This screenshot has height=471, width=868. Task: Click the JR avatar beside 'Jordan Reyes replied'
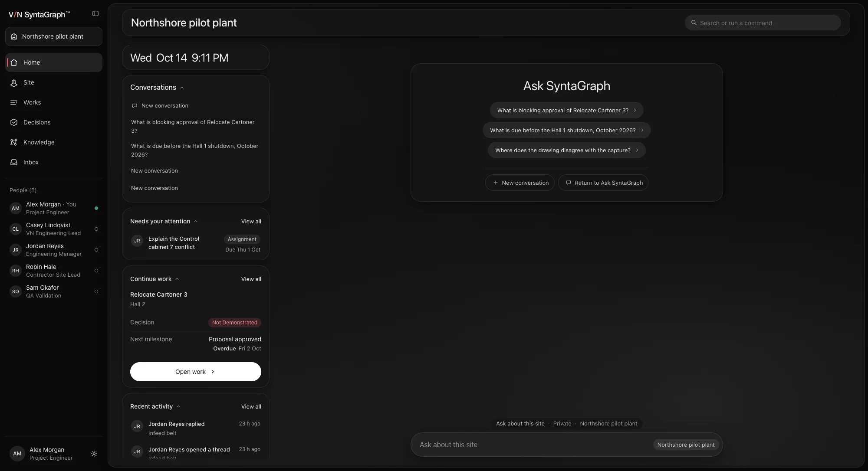[x=137, y=426]
